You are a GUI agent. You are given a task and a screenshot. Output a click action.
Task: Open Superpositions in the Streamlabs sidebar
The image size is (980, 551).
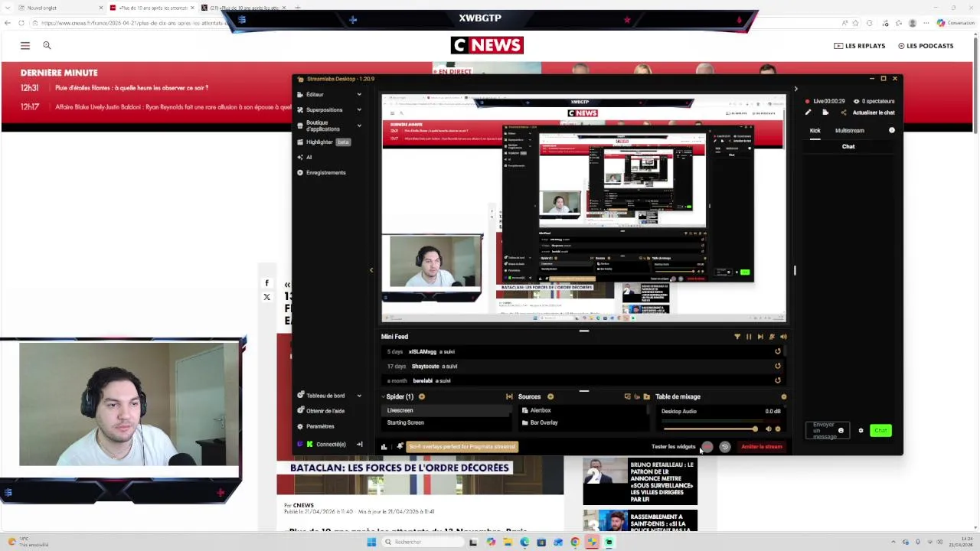[324, 109]
